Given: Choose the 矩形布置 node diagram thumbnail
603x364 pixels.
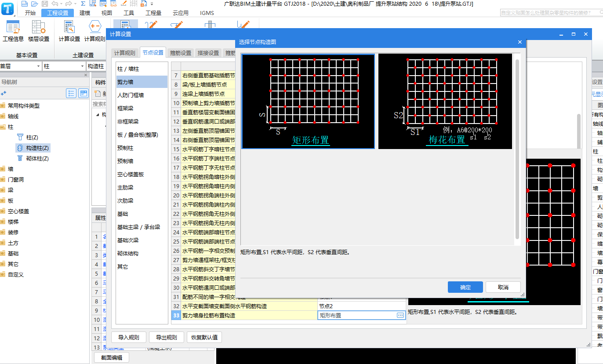Looking at the screenshot, I should pos(308,102).
